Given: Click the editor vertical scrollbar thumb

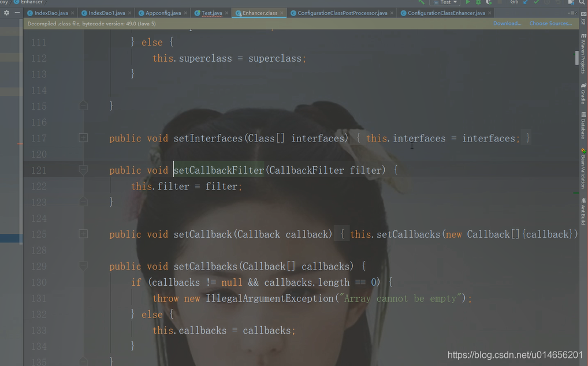Looking at the screenshot, I should click(577, 58).
